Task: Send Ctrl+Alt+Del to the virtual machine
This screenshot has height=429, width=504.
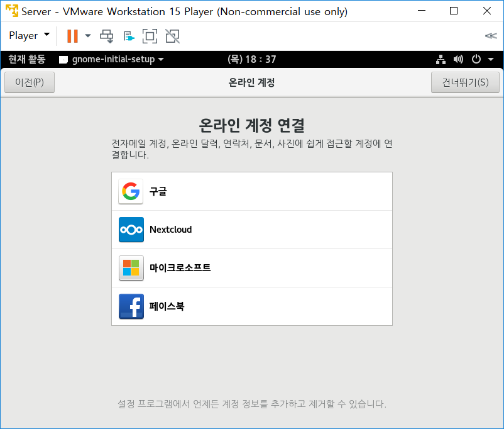Action: tap(106, 36)
